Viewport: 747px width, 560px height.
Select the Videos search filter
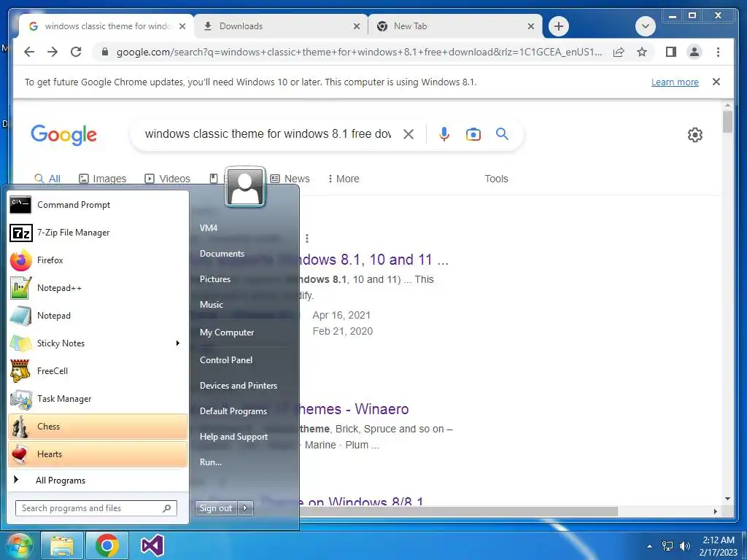point(167,179)
